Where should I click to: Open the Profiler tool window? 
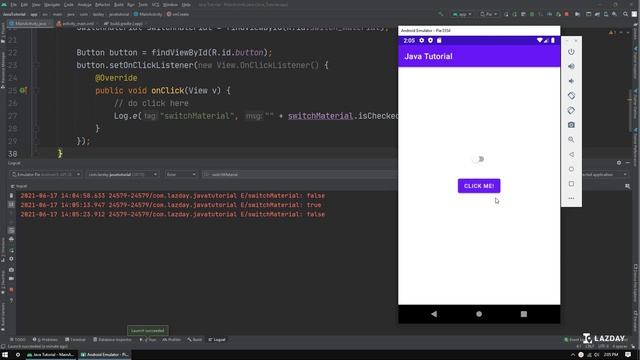[171, 340]
